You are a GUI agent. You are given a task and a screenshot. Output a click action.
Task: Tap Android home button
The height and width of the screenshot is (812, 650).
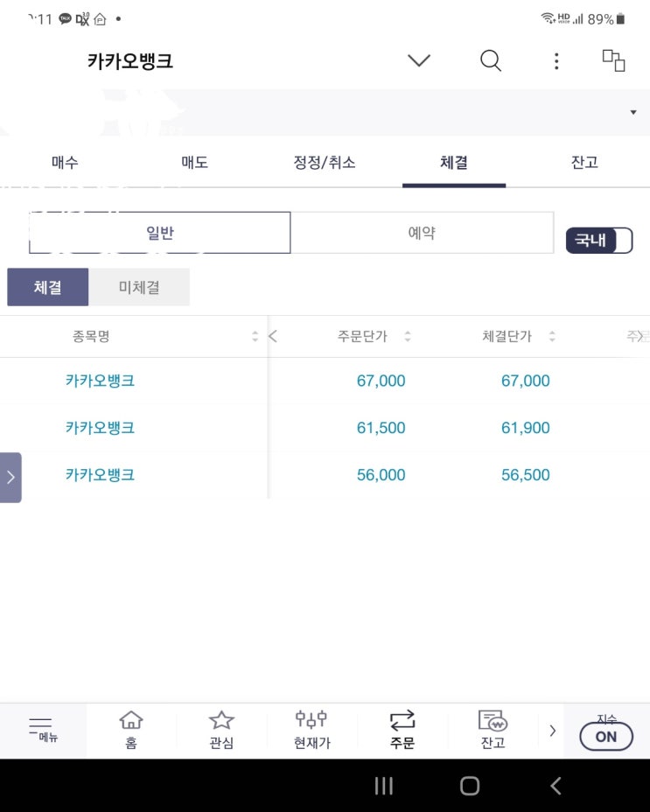click(x=469, y=786)
